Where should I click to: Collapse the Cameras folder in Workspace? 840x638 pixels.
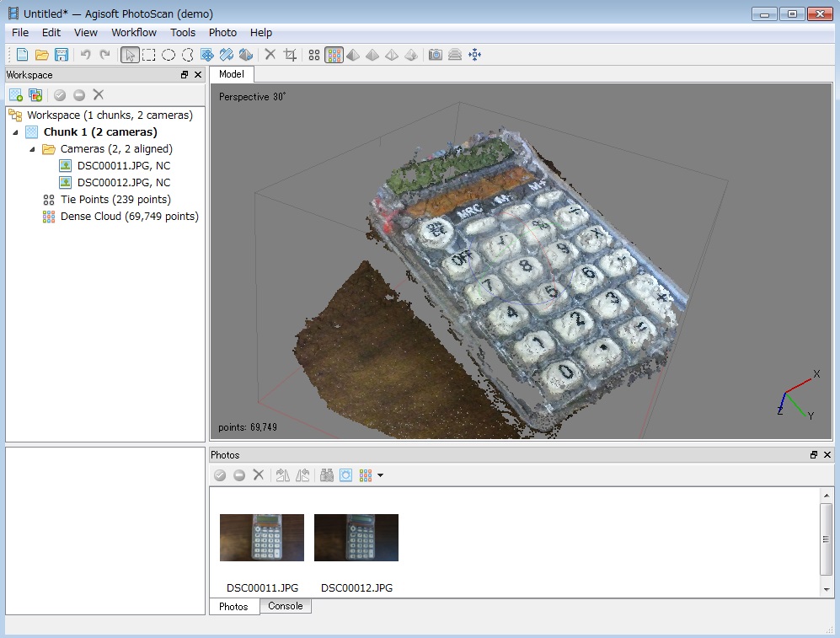(x=32, y=149)
